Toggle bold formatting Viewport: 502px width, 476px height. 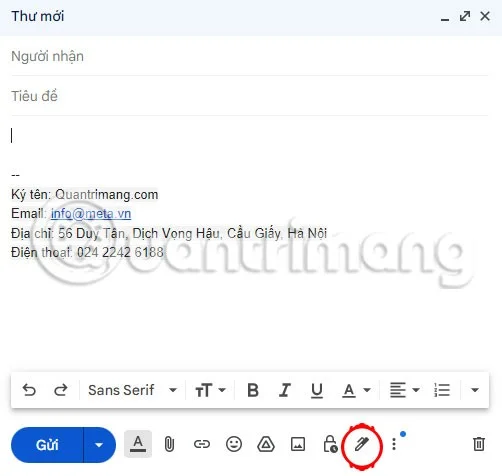pyautogui.click(x=253, y=390)
